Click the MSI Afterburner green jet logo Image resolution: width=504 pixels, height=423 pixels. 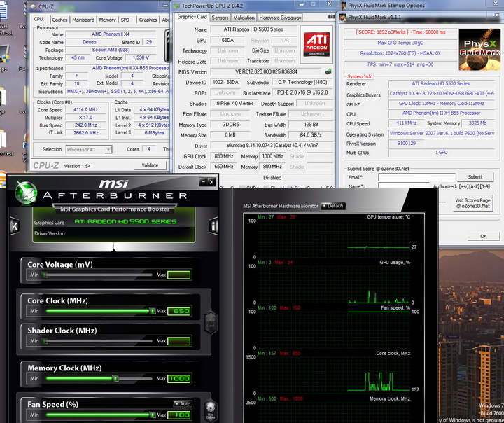tap(26, 193)
